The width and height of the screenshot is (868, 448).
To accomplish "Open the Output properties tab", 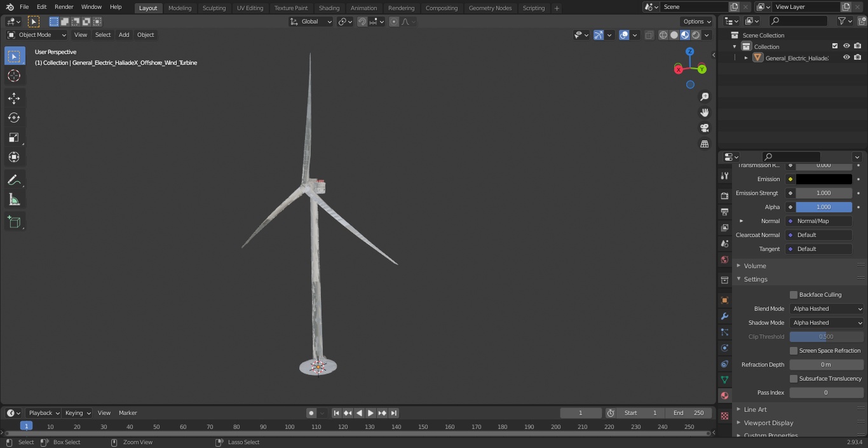I will tap(724, 212).
